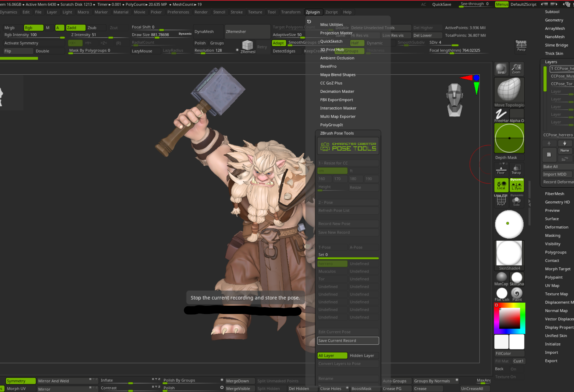Toggle the Zadd button off
574x392 pixels.
[x=75, y=28]
